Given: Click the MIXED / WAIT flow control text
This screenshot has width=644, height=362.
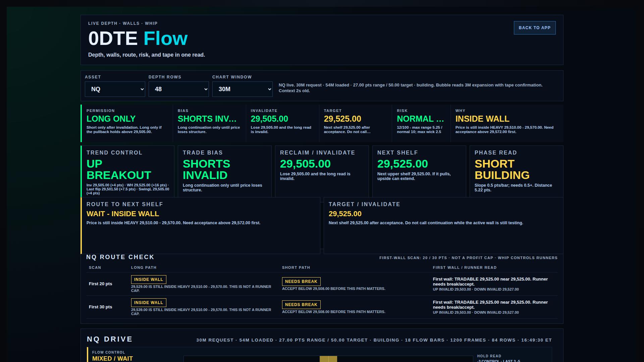Looking at the screenshot, I should click(x=113, y=359).
